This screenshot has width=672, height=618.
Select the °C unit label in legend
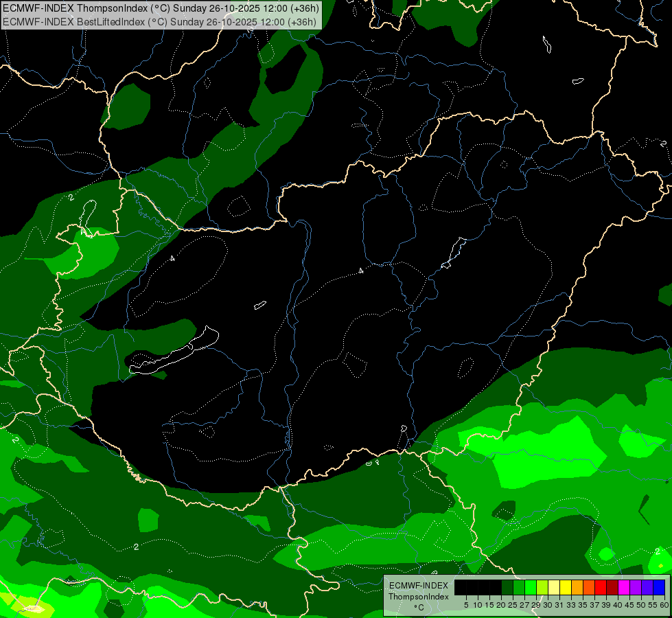pos(419,607)
